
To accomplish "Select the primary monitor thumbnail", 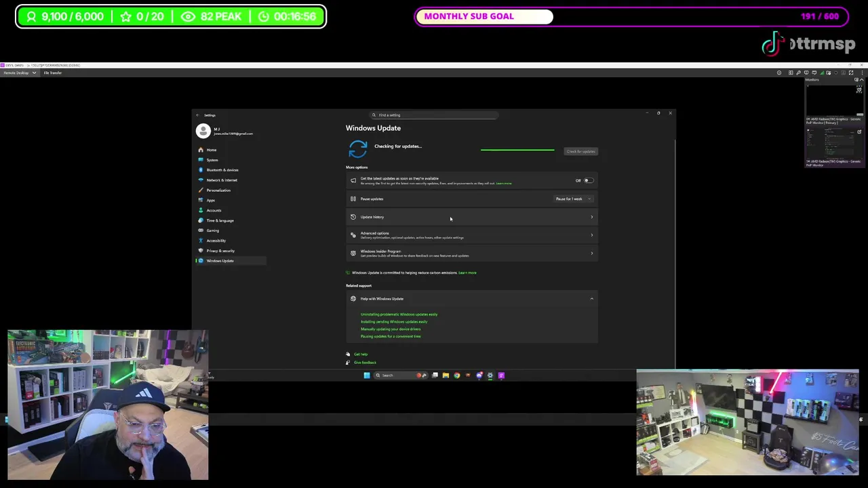I will click(834, 100).
